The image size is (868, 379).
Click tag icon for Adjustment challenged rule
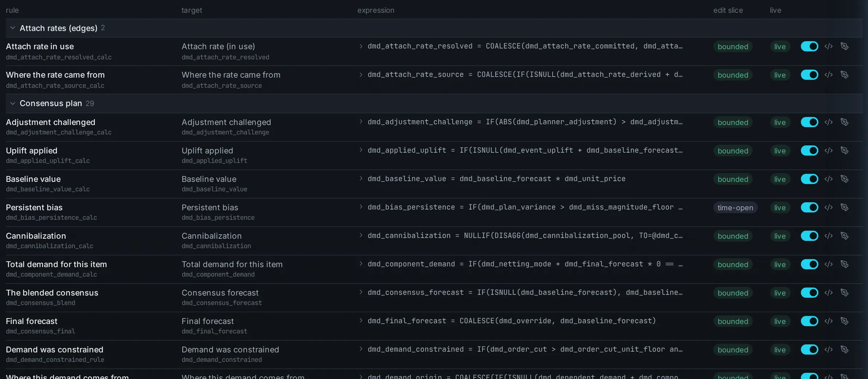844,122
